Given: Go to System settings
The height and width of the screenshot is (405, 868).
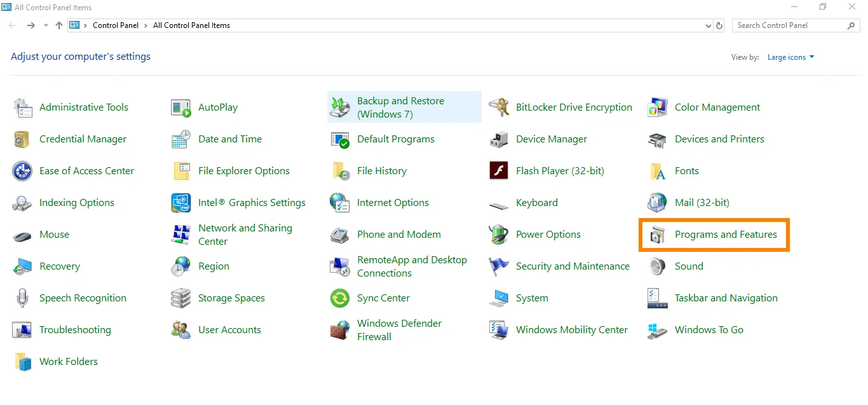Looking at the screenshot, I should tap(519, 298).
